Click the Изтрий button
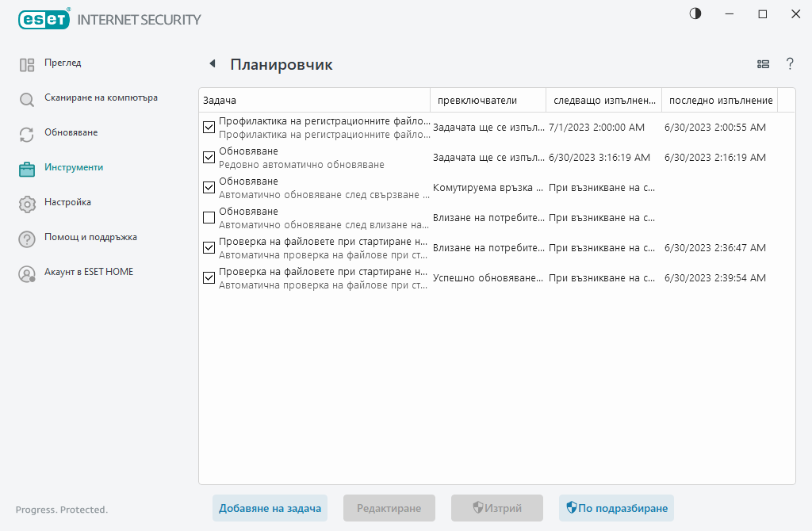The height and width of the screenshot is (531, 812). tap(496, 508)
